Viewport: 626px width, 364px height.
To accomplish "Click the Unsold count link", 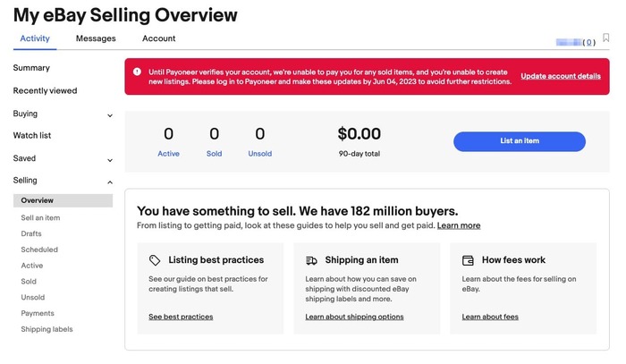I will [x=259, y=154].
